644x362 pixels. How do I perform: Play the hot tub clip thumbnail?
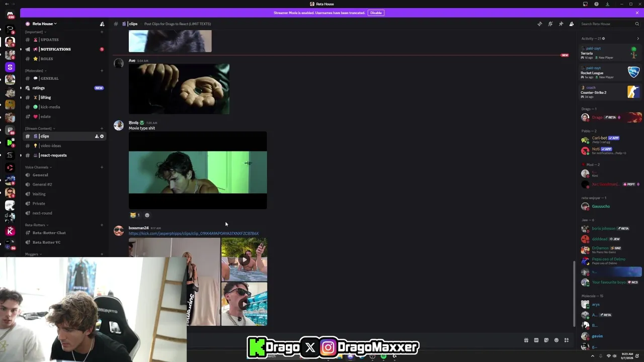pyautogui.click(x=244, y=259)
